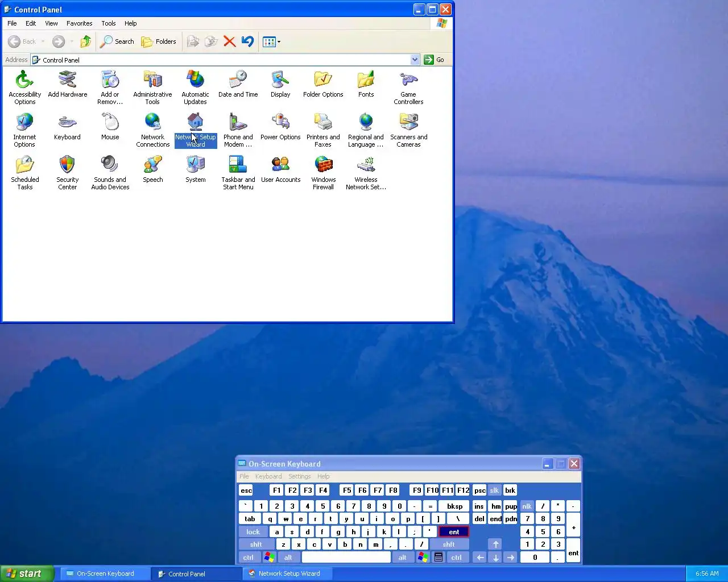Click the Start button on taskbar
Viewport: 728px width, 582px height.
pyautogui.click(x=27, y=573)
